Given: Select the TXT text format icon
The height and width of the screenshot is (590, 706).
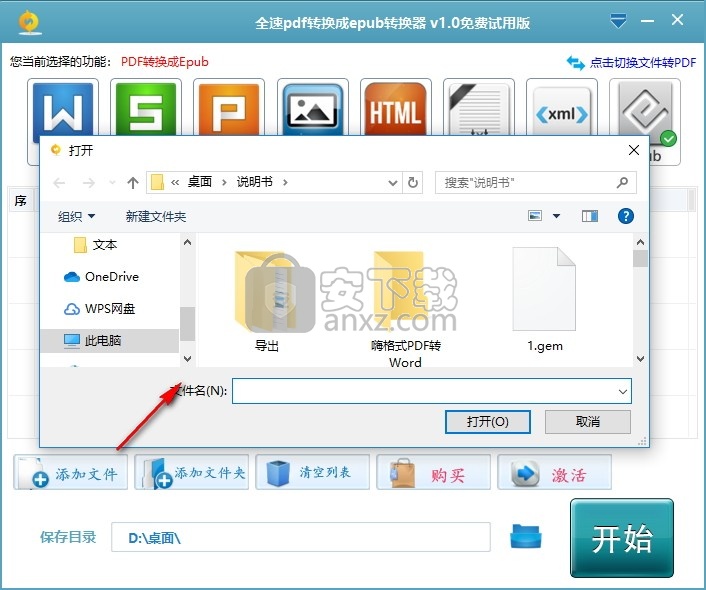Looking at the screenshot, I should click(x=479, y=108).
